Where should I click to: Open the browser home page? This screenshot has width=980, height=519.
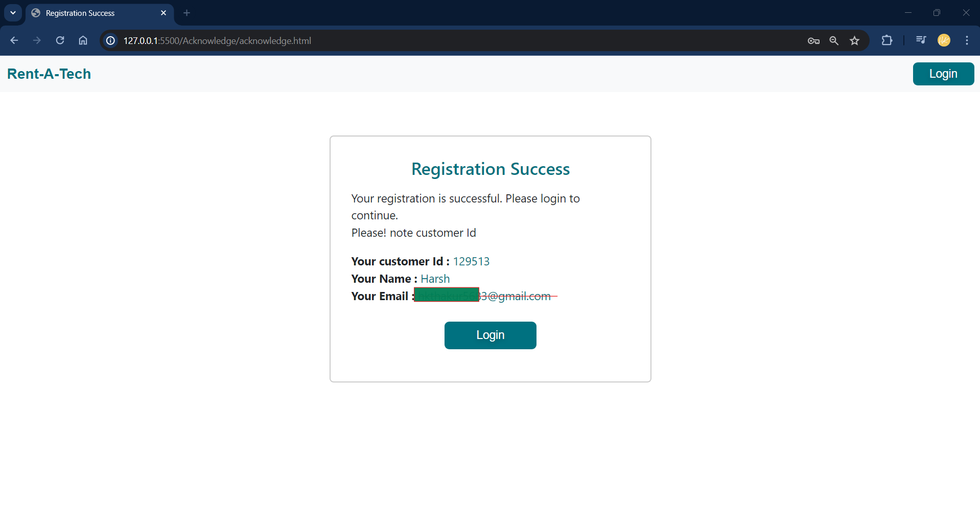[x=83, y=40]
